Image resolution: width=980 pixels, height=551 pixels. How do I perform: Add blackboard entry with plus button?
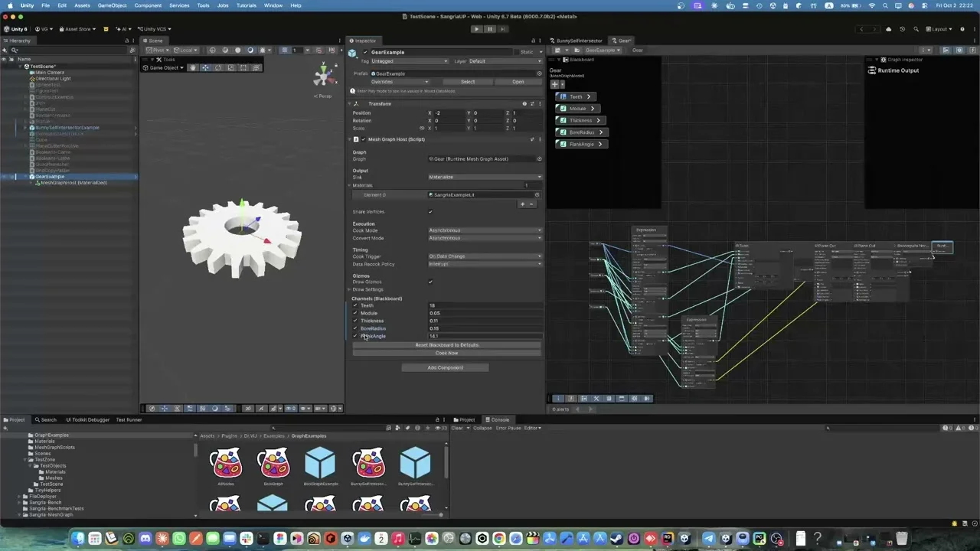pos(555,84)
